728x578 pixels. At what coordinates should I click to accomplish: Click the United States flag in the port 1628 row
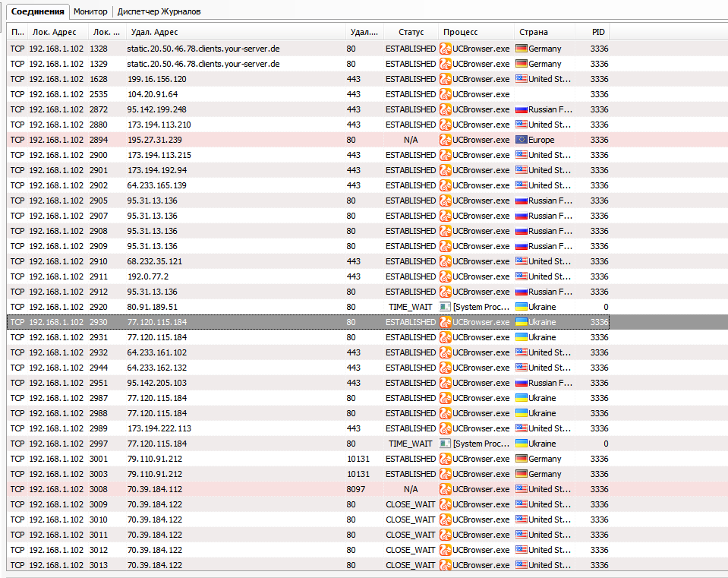click(x=522, y=79)
